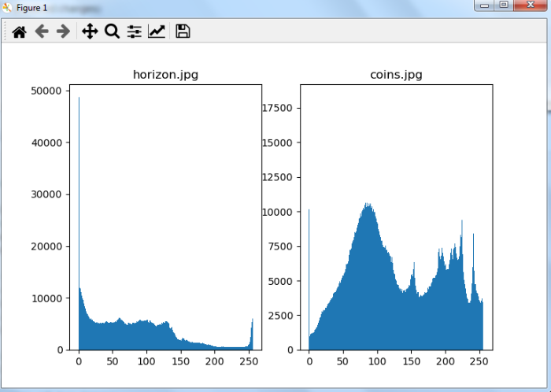Click inside the coins.jpg histogram axes

(x=397, y=217)
